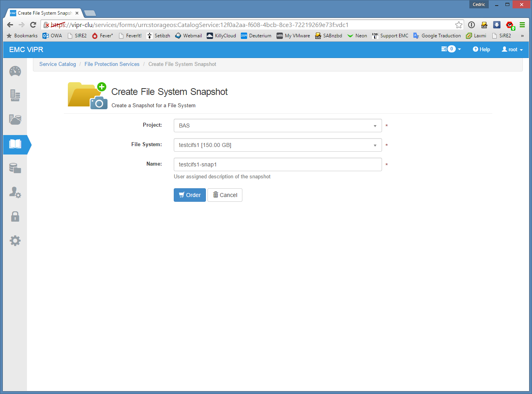The image size is (532, 394).
Task: Click the EMC ViPR brand logo
Action: coord(26,50)
